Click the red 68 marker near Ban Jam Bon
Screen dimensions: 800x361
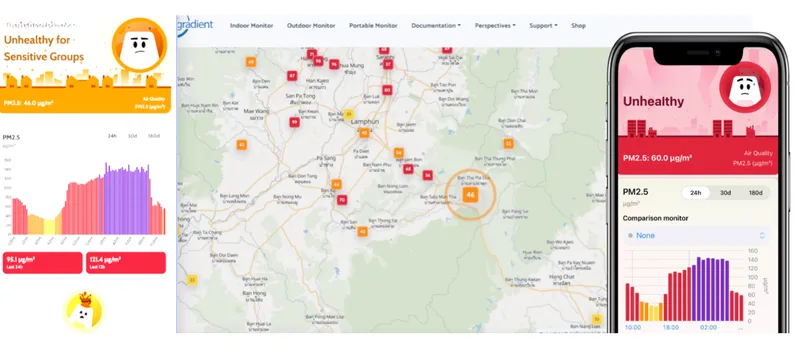pos(408,169)
